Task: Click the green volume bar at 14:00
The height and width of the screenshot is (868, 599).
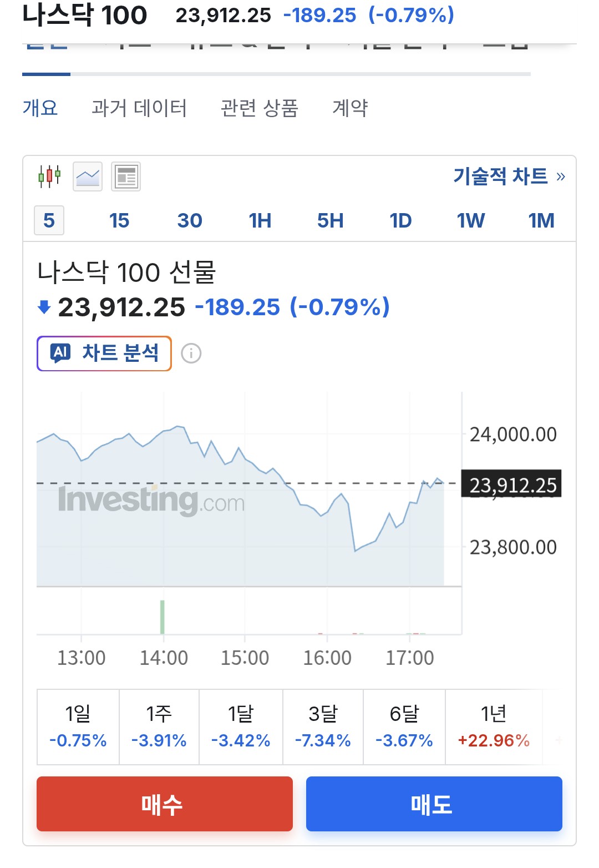Action: click(x=162, y=617)
